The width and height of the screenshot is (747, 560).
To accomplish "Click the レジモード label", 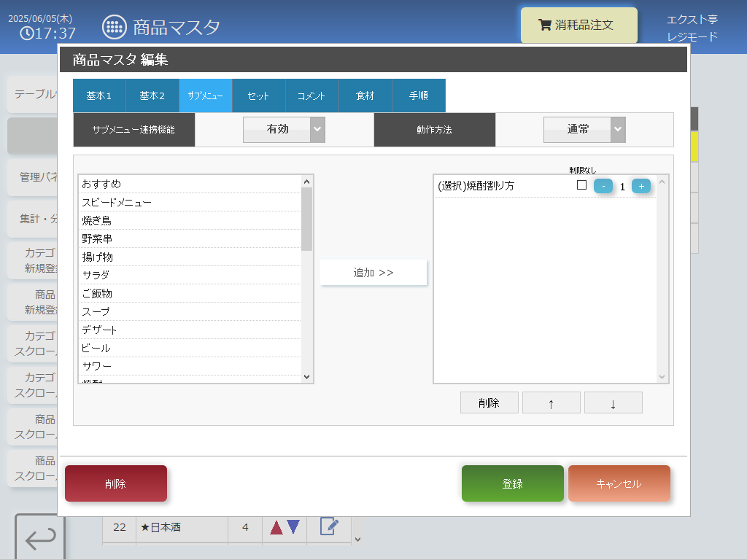I will pos(692,36).
